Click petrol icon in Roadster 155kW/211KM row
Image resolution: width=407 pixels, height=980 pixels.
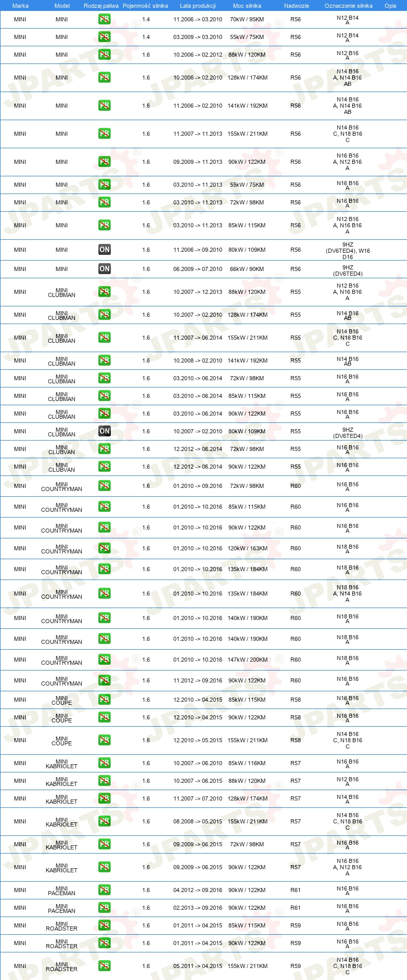point(105,966)
